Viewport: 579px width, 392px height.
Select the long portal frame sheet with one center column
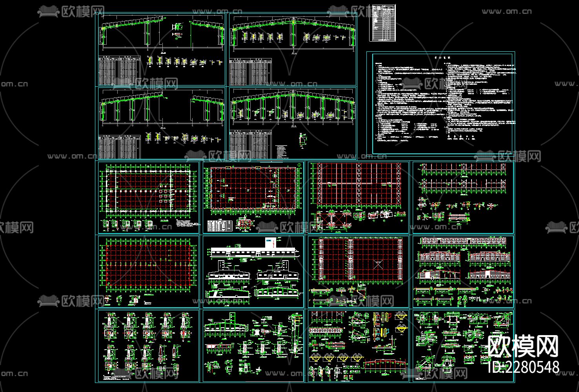[293, 50]
